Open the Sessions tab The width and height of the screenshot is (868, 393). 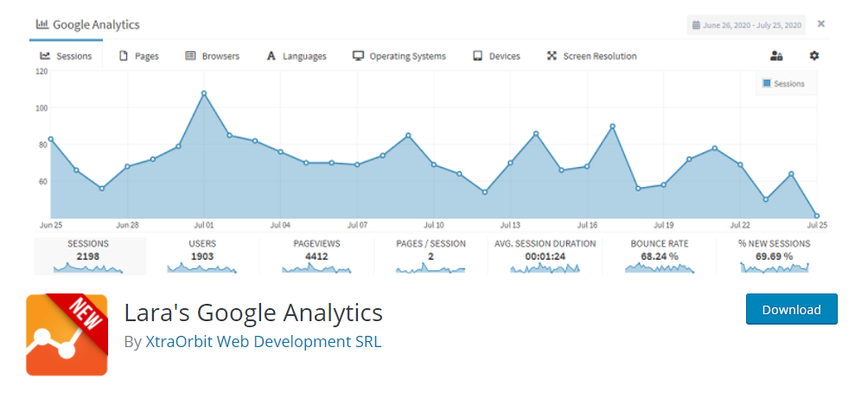point(66,56)
